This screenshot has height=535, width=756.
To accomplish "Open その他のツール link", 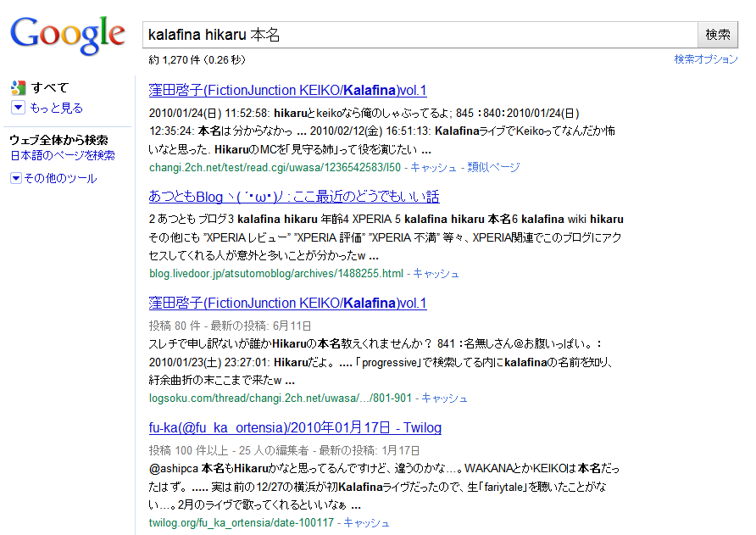I will coord(60,179).
